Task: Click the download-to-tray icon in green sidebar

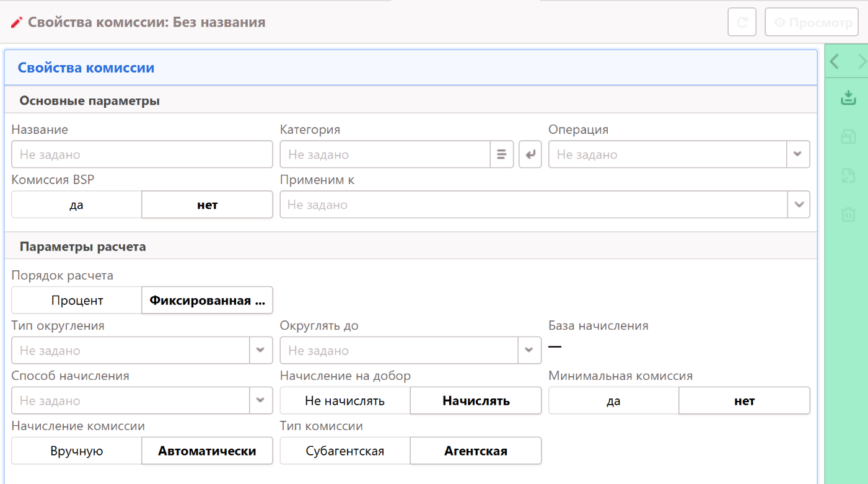Action: (x=848, y=98)
